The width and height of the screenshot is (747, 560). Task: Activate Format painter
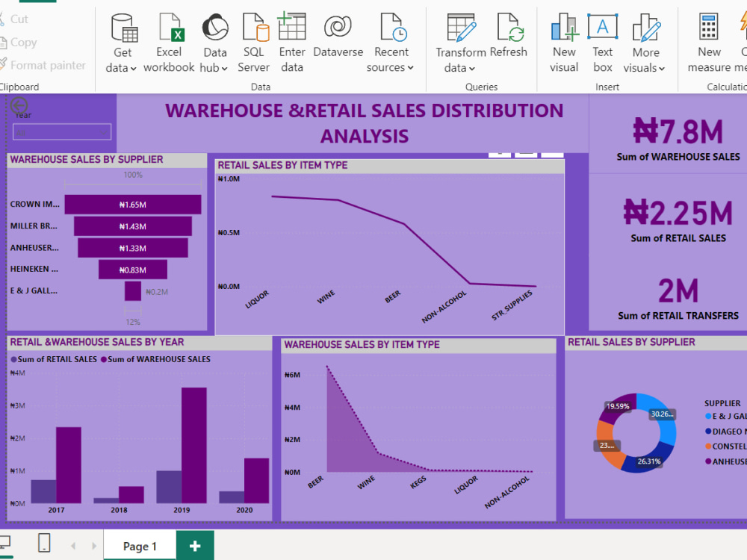click(41, 65)
